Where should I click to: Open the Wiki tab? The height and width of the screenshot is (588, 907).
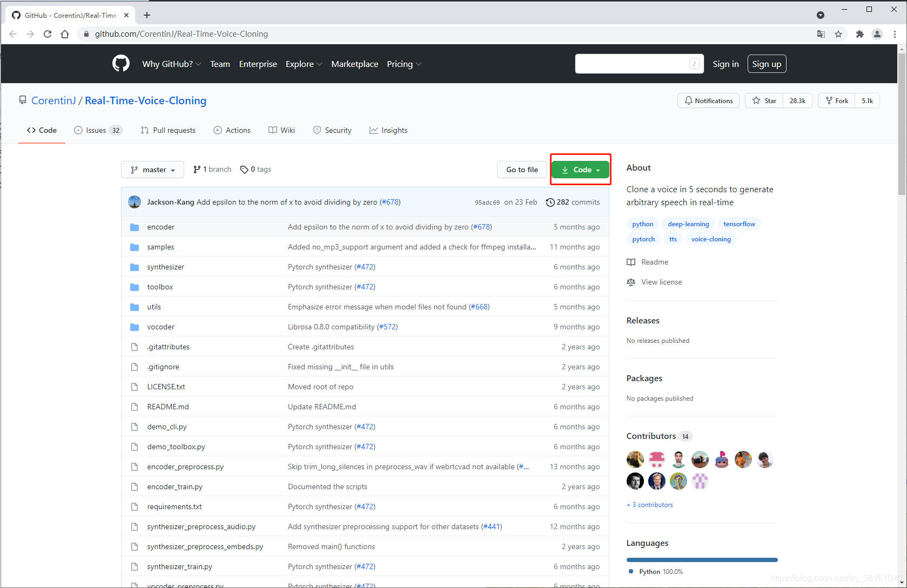(281, 130)
